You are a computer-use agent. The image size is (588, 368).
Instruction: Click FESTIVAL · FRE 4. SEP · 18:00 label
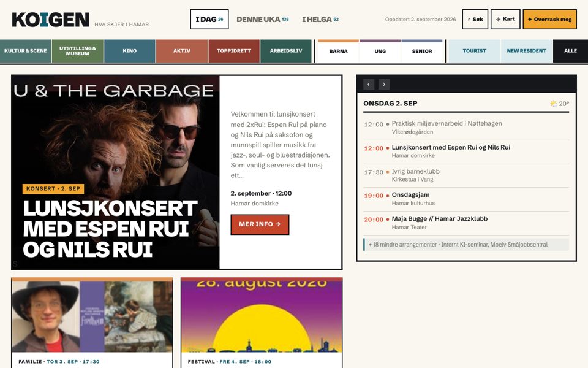(x=230, y=362)
